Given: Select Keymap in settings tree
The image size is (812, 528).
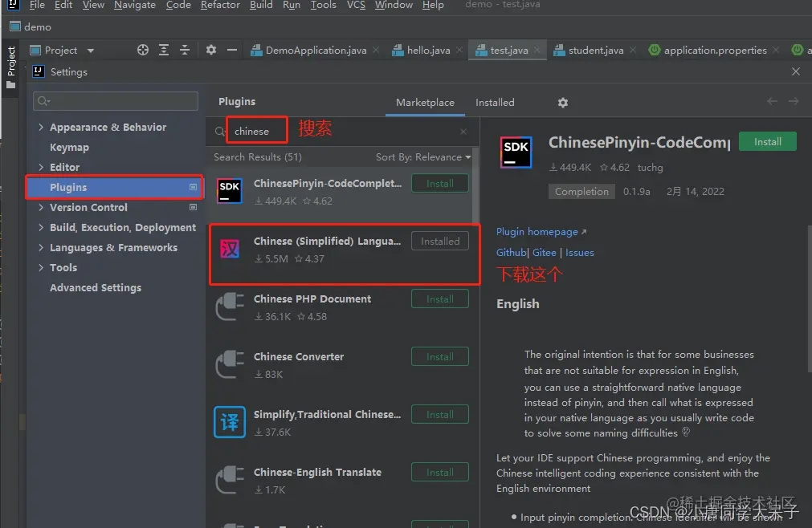Looking at the screenshot, I should click(x=69, y=148).
